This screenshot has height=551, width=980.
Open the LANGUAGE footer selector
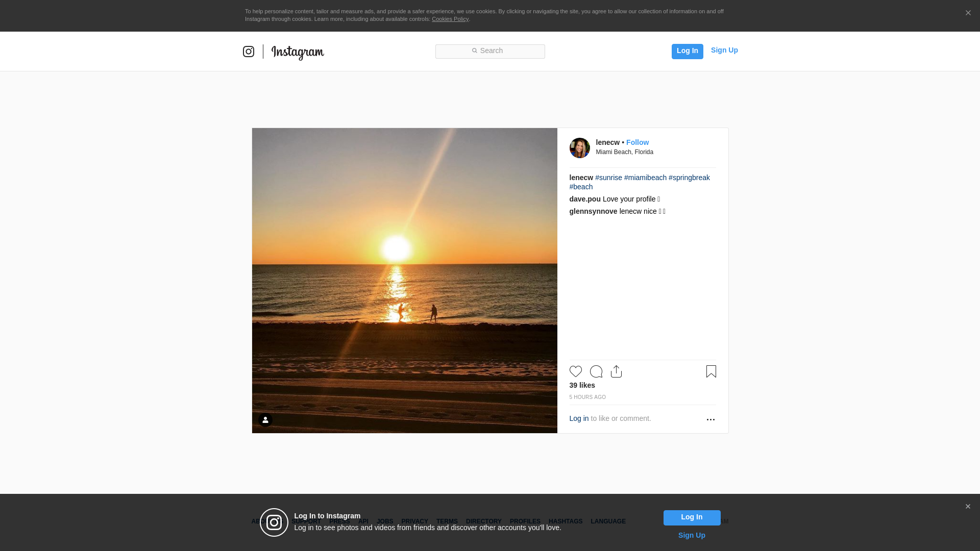tap(608, 521)
